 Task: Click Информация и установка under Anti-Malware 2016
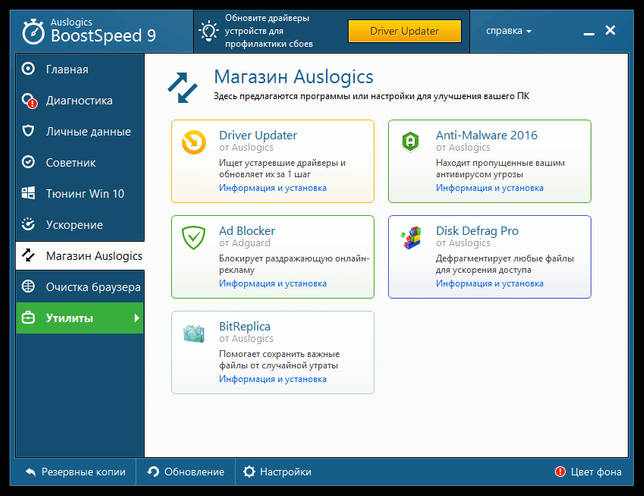490,188
